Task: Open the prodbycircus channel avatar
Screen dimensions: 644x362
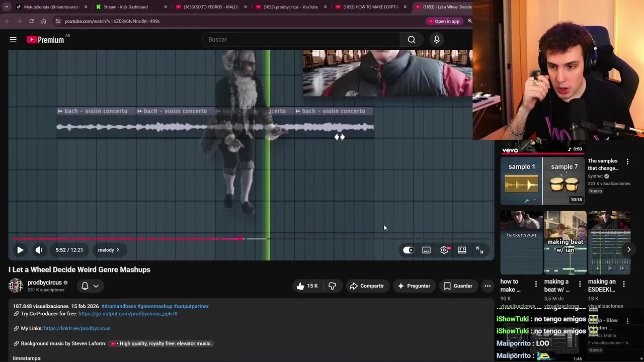Action: tap(16, 286)
